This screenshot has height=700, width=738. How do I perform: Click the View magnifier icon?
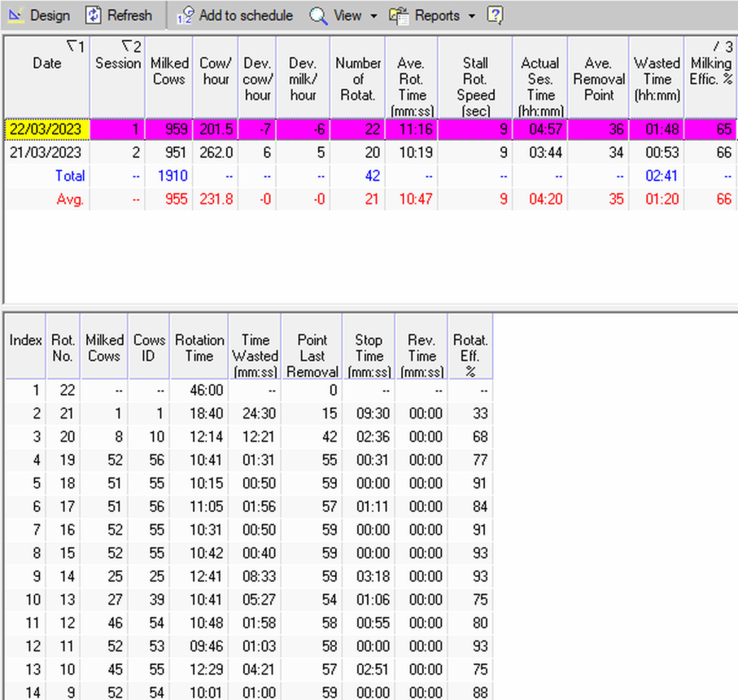coord(318,15)
